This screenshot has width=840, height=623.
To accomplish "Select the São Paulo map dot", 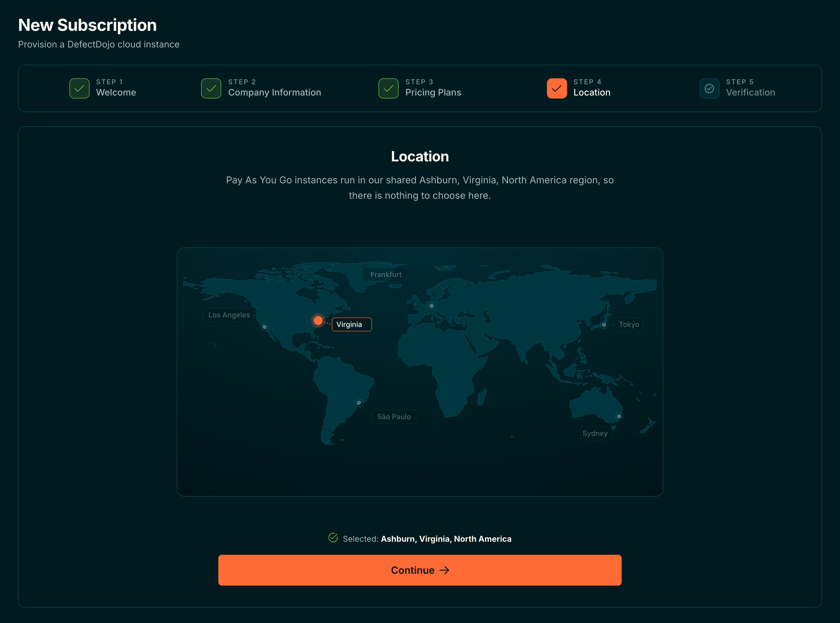I will (x=359, y=403).
